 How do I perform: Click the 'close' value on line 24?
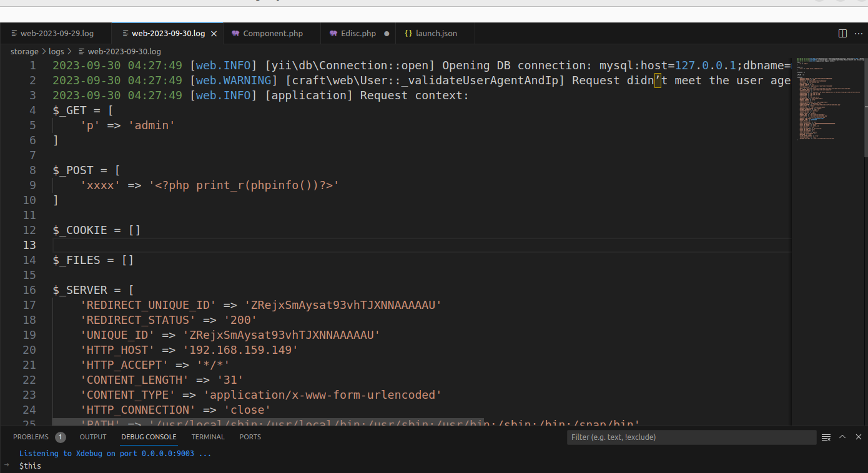click(x=247, y=410)
